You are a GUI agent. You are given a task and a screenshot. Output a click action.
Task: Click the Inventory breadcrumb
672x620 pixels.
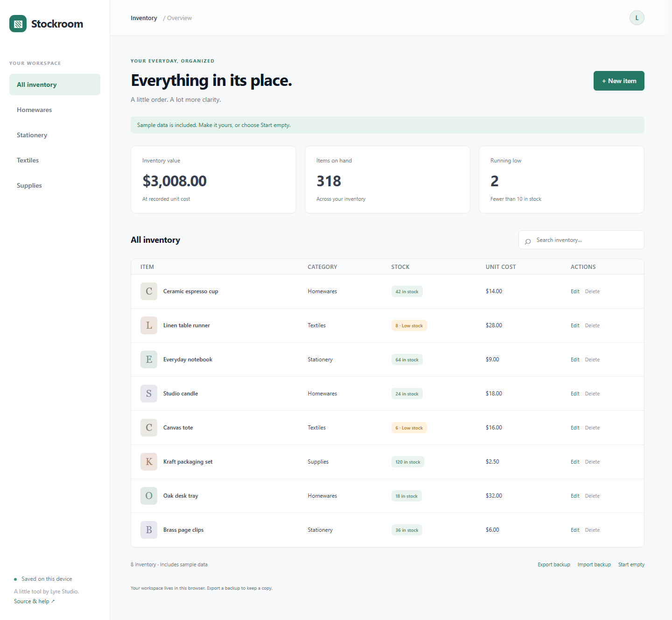(144, 18)
